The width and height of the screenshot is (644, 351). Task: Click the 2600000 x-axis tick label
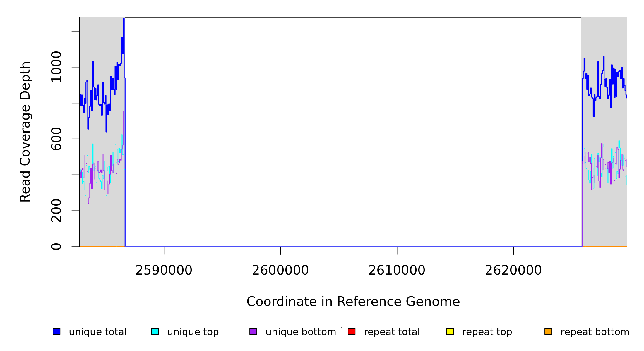280,271
